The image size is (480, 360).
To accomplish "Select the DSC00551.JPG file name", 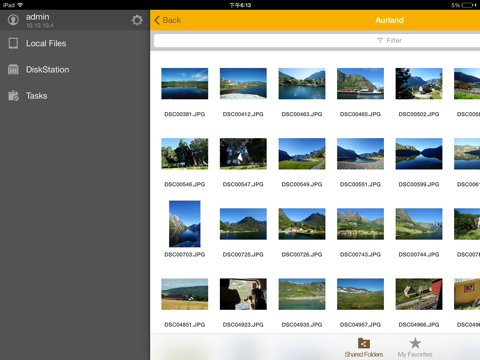I will [360, 184].
